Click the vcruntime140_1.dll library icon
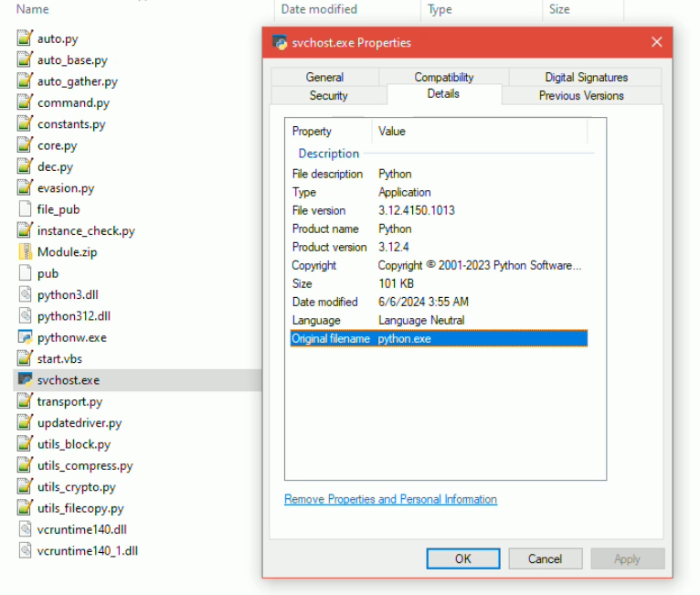 click(x=26, y=550)
